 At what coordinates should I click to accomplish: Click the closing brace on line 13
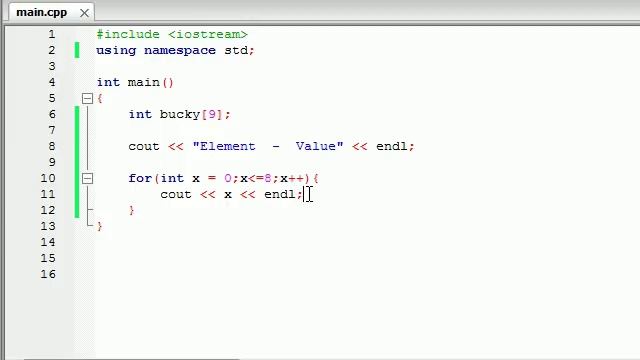[x=100, y=226]
